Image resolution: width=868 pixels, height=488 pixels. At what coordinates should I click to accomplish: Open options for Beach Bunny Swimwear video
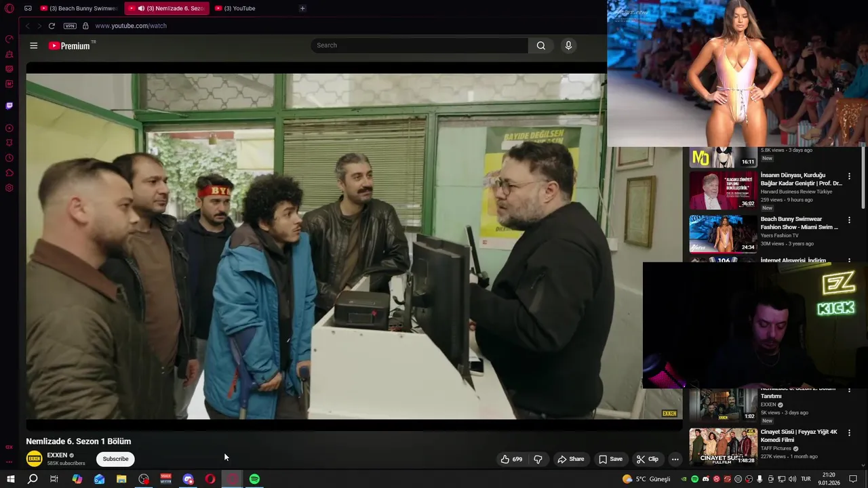click(x=849, y=220)
